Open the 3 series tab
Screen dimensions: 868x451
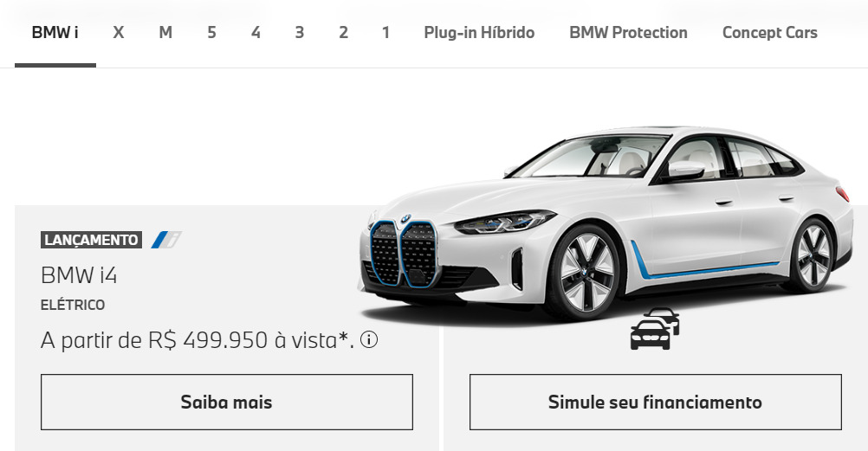[x=300, y=33]
